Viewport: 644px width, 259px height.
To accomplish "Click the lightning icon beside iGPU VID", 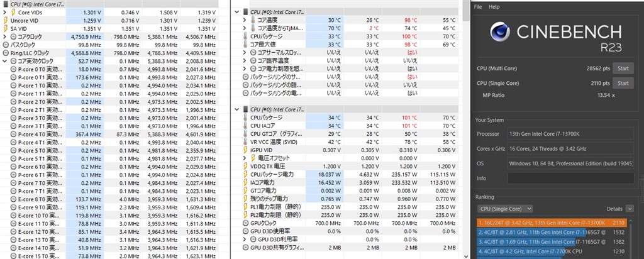I will click(246, 150).
